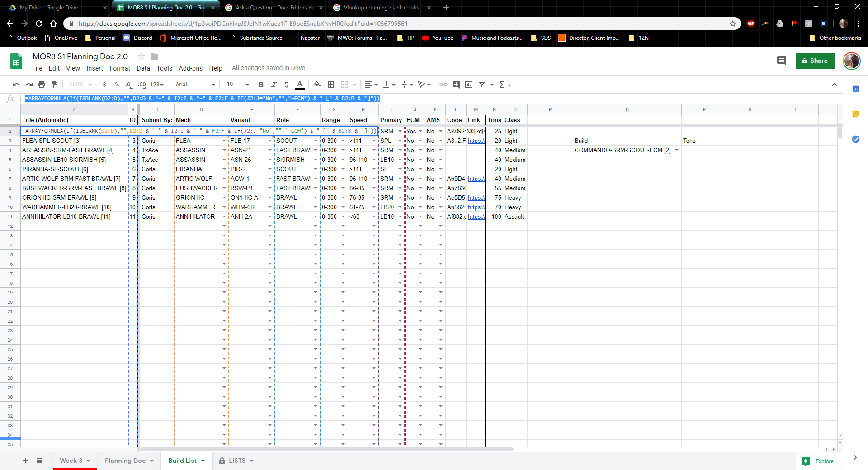Open the File menu

(x=37, y=68)
